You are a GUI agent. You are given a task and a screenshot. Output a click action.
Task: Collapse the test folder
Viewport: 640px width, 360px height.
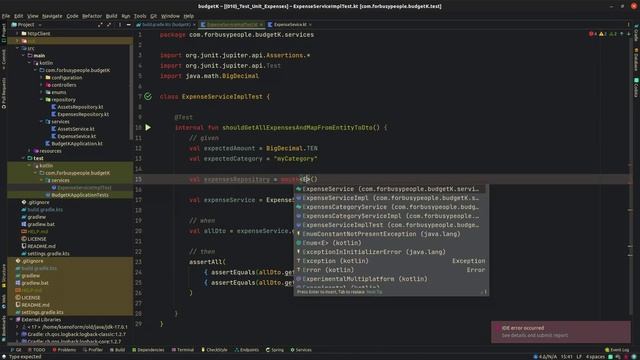pyautogui.click(x=24, y=158)
